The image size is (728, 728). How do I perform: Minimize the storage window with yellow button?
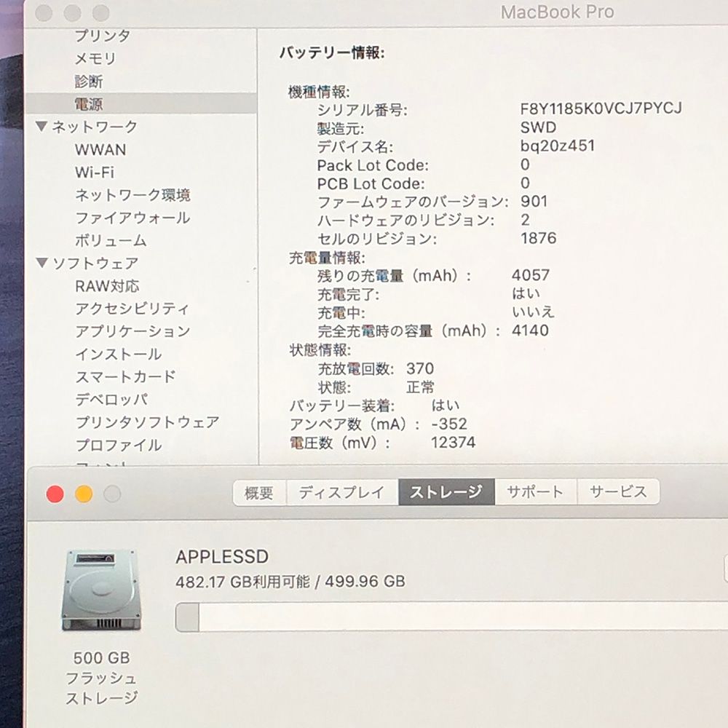[x=84, y=494]
